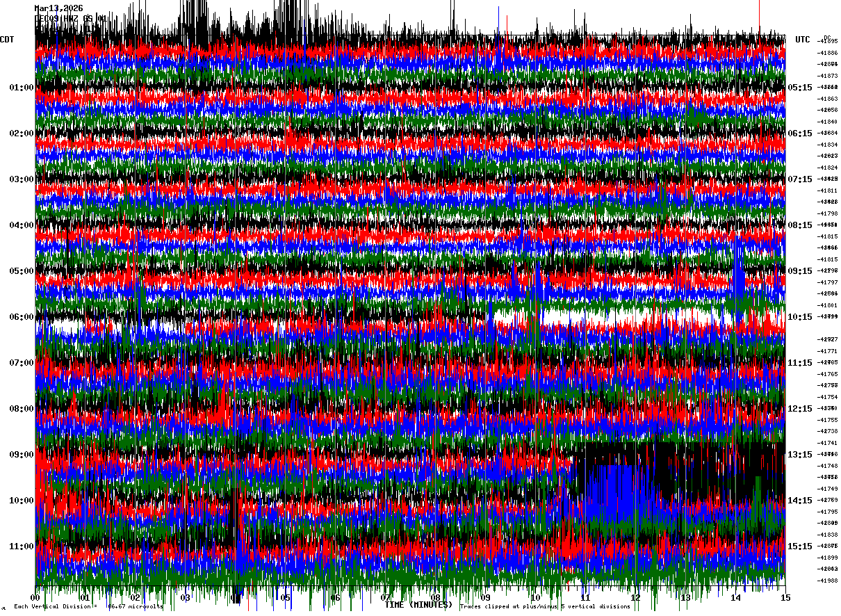Click minute tick 13 on time axis
The width and height of the screenshot is (841, 616).
click(686, 597)
